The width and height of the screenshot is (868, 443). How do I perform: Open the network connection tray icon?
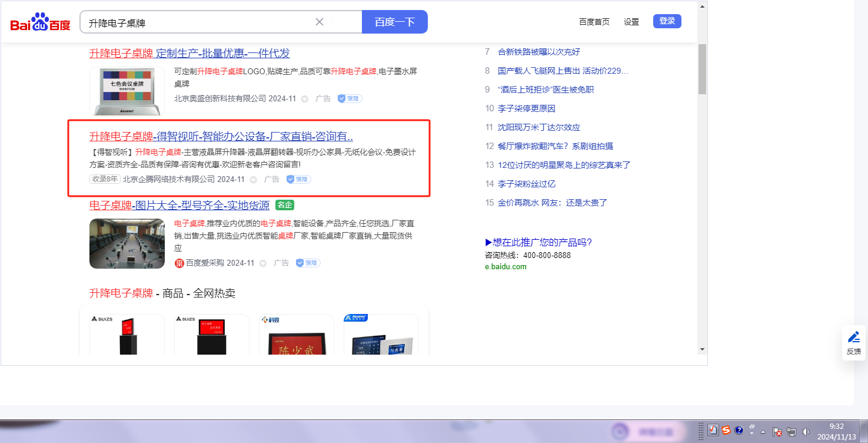tap(791, 432)
